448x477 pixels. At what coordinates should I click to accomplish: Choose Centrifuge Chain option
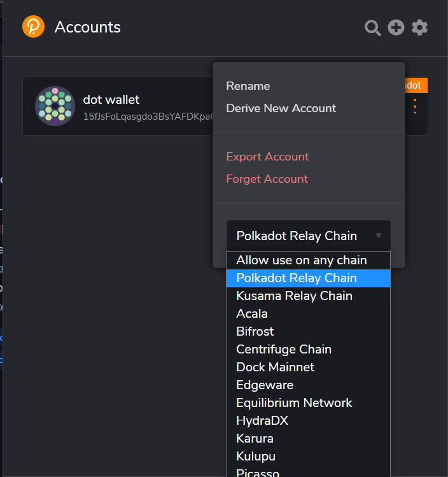284,349
